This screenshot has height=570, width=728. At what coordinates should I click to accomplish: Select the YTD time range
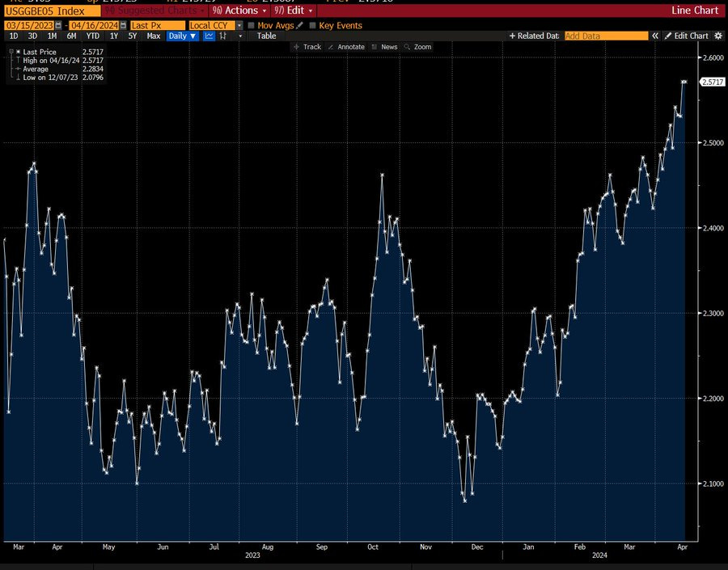pyautogui.click(x=93, y=36)
